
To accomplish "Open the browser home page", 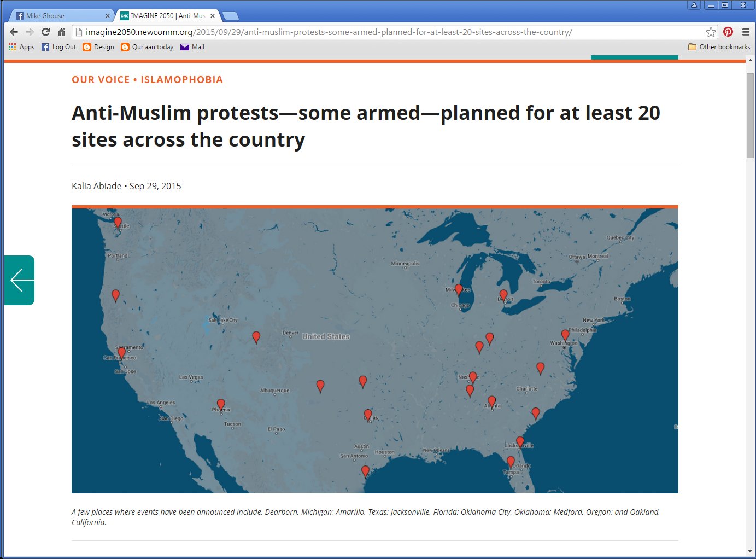I will point(61,32).
